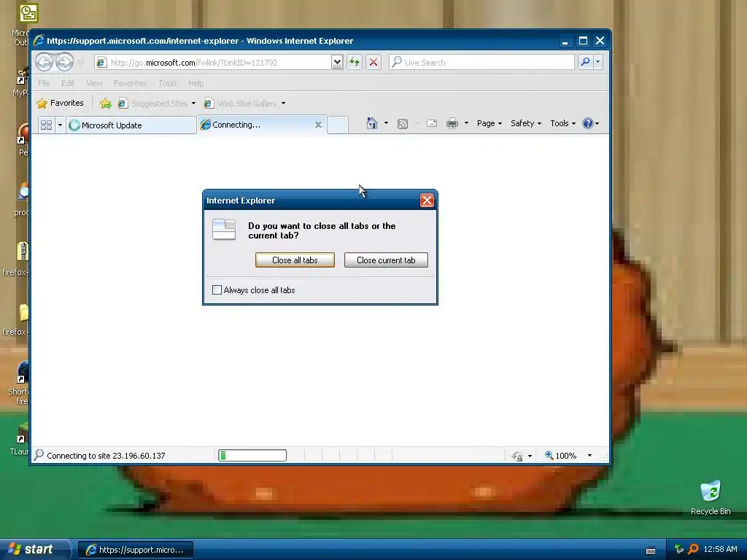The width and height of the screenshot is (747, 560).
Task: Click Close current tab button
Action: 386,260
